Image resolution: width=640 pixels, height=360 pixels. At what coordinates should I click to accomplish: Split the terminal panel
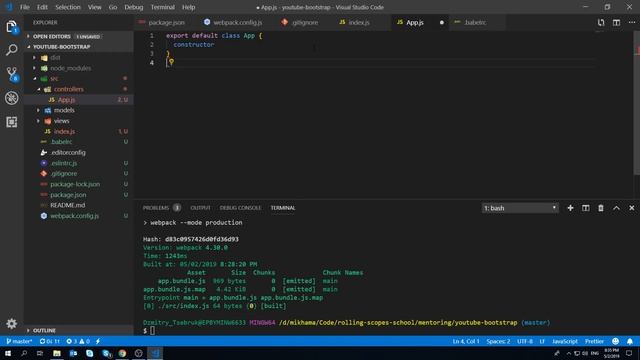(x=586, y=208)
